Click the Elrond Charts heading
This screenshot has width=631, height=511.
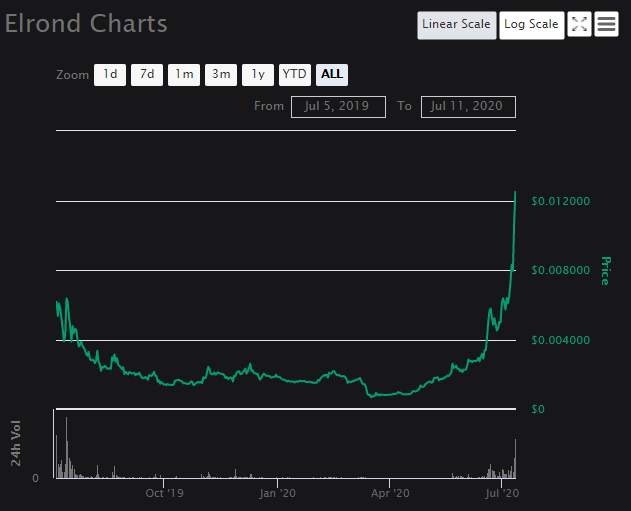[86, 23]
